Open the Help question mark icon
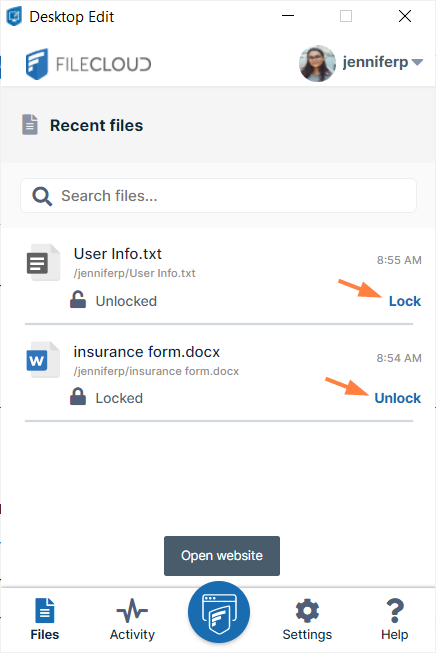Image resolution: width=436 pixels, height=653 pixels. (x=395, y=611)
